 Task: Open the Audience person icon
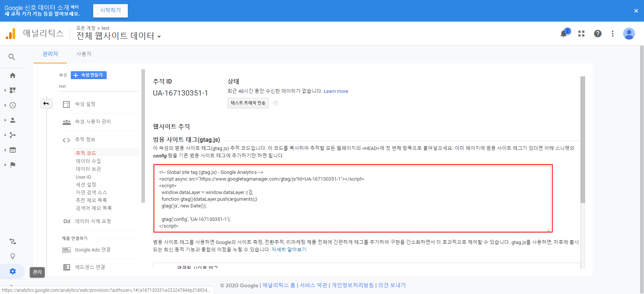[x=13, y=120]
